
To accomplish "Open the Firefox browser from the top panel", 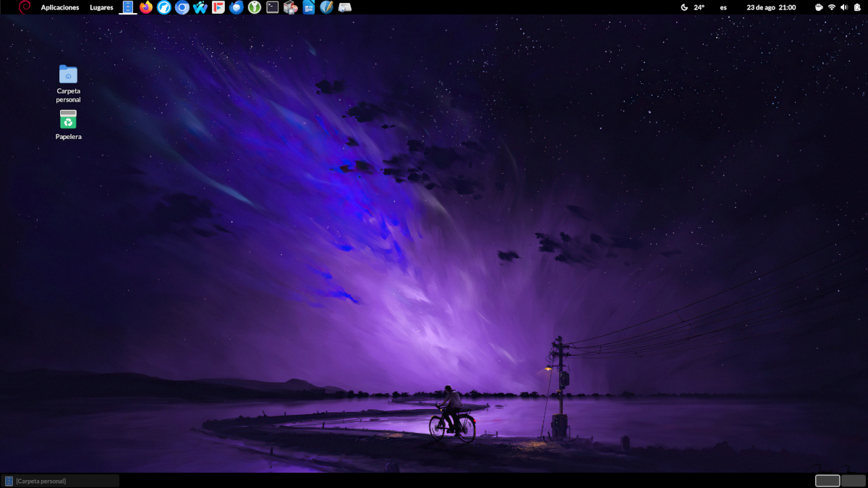I will tap(146, 7).
